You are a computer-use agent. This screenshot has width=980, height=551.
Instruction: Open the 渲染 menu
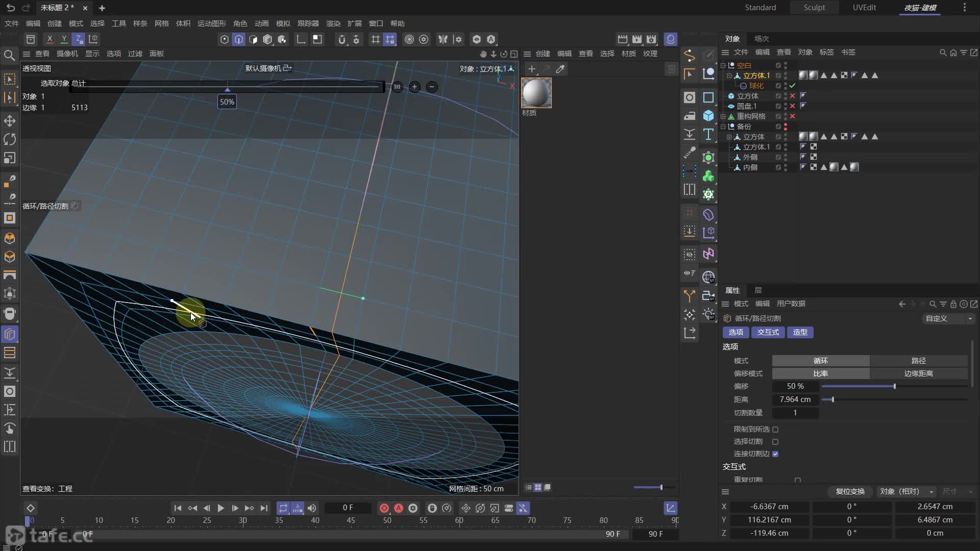coord(333,23)
